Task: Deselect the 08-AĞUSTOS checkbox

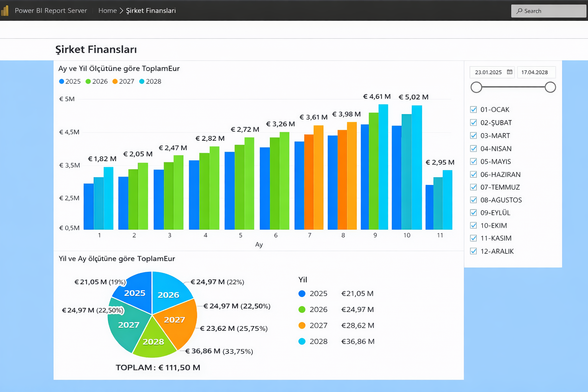Action: pyautogui.click(x=474, y=200)
